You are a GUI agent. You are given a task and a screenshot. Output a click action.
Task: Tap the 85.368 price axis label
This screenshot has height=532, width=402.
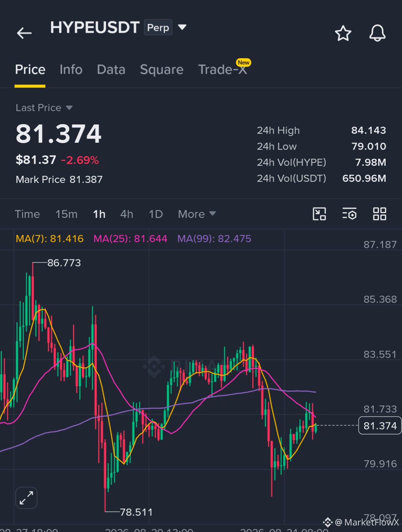tap(380, 300)
